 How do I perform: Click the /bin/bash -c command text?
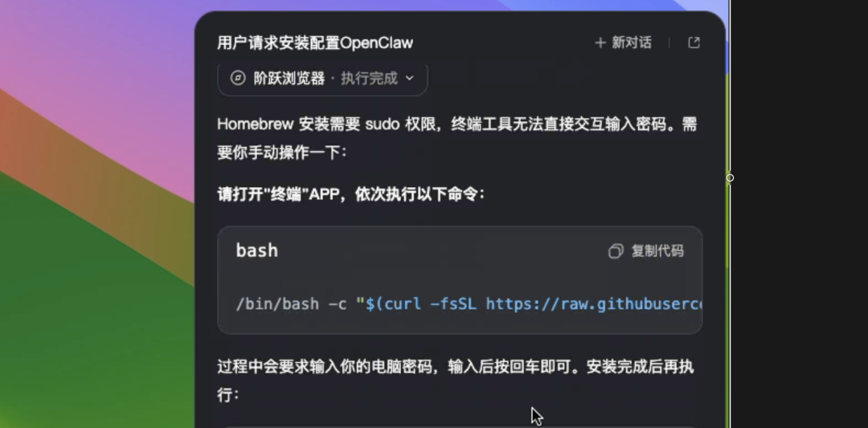tap(293, 304)
